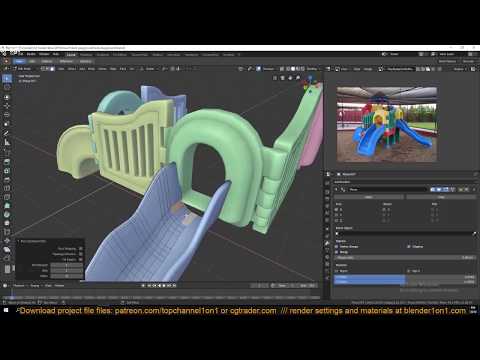480x360 pixels.
Task: Click the Mirror Object input field
Action: point(402,234)
